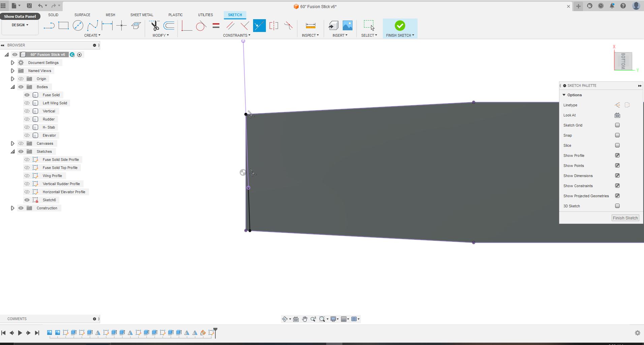Click the Measure tool in Inspect
Viewport: 644px width, 345px height.
tap(310, 26)
